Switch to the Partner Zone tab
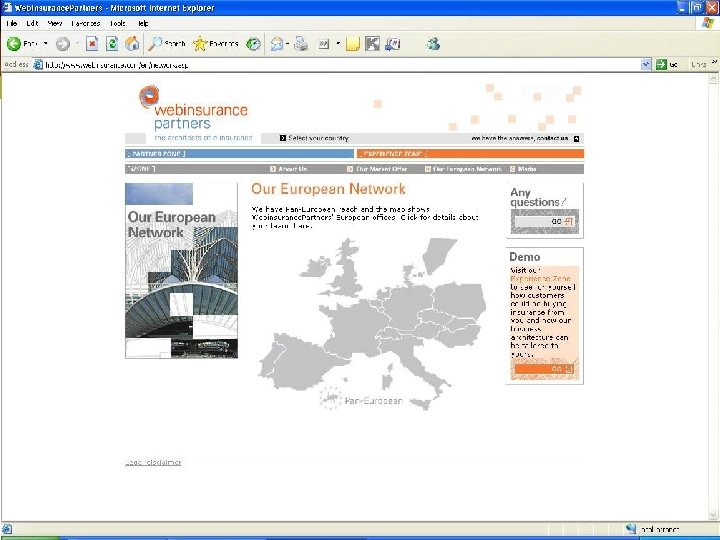720x540 pixels. [x=239, y=154]
